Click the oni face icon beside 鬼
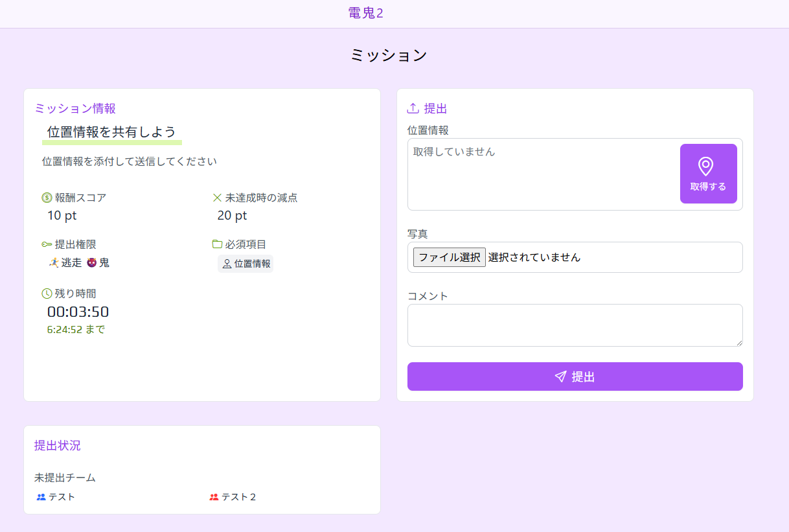 point(91,262)
